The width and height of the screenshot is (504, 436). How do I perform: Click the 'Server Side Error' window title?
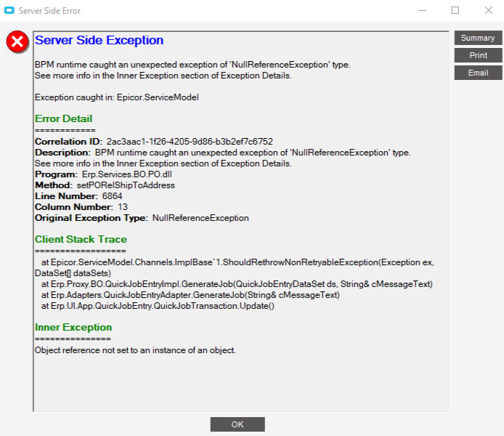pos(49,11)
